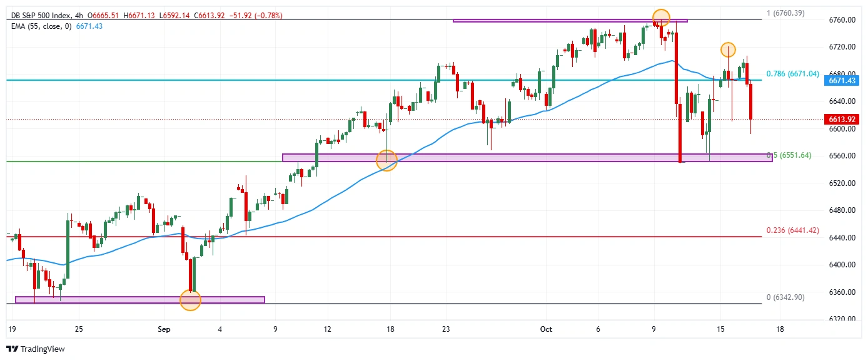Select the orange circle at the September low

point(190,301)
